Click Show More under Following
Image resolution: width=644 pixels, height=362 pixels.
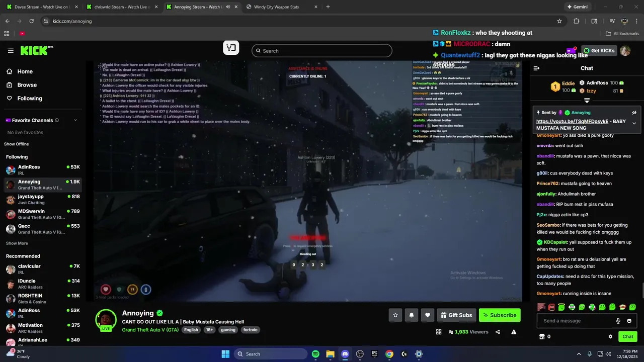click(17, 243)
